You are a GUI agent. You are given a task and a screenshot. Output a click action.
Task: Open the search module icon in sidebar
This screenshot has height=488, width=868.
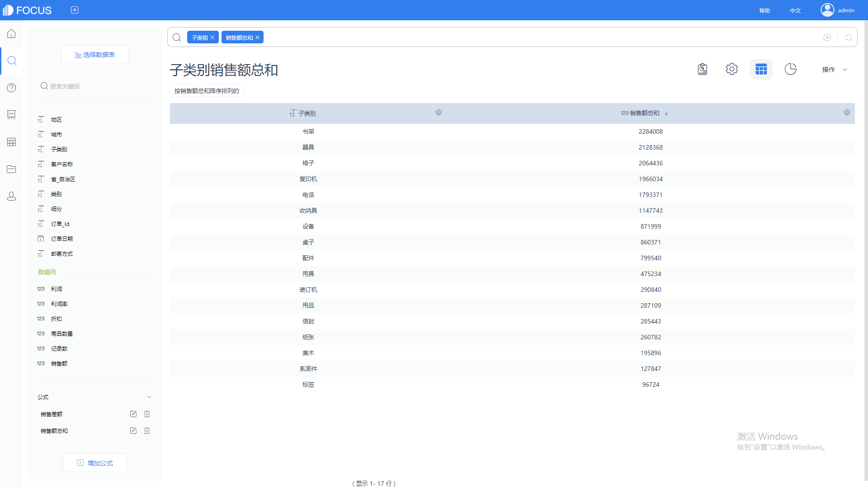(12, 61)
